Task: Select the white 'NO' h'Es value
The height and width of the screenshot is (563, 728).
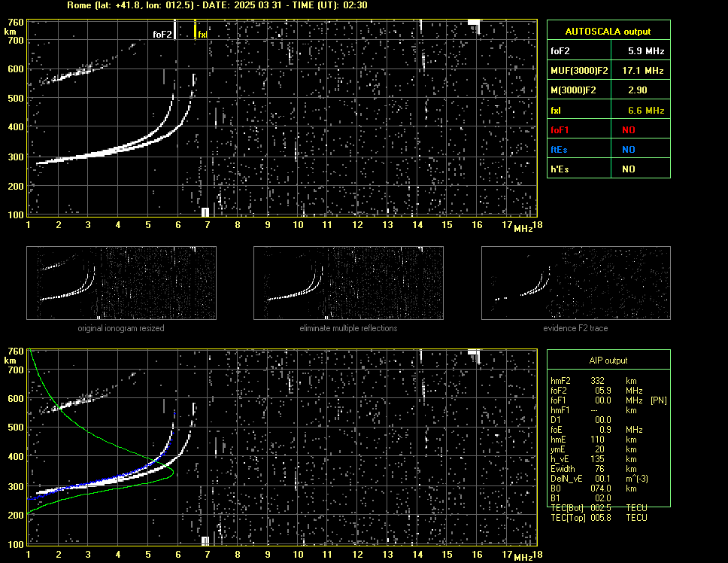Action: [x=629, y=169]
